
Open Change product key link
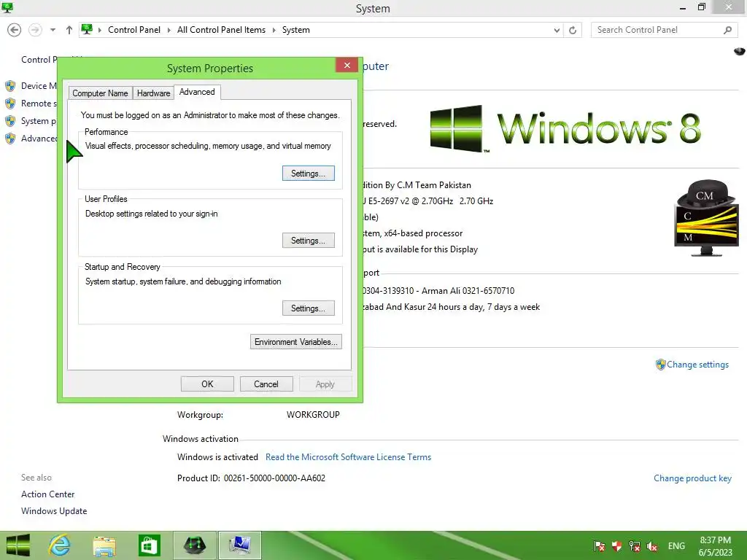point(693,478)
